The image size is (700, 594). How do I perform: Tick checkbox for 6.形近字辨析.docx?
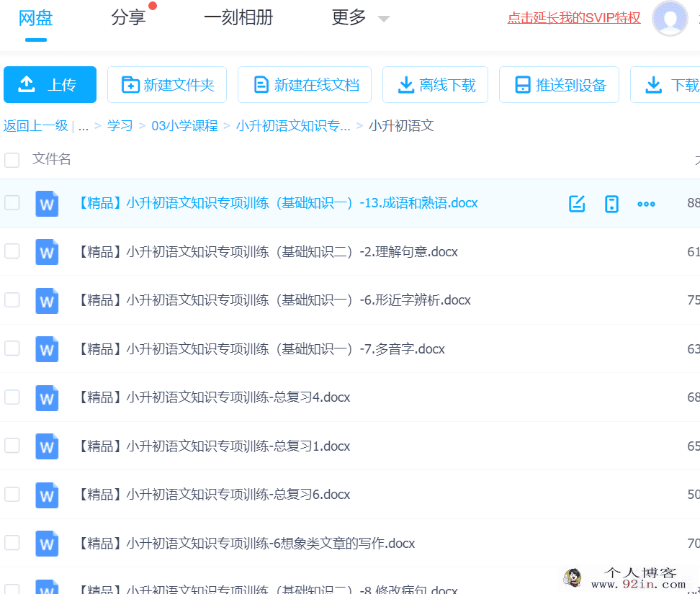coord(12,300)
